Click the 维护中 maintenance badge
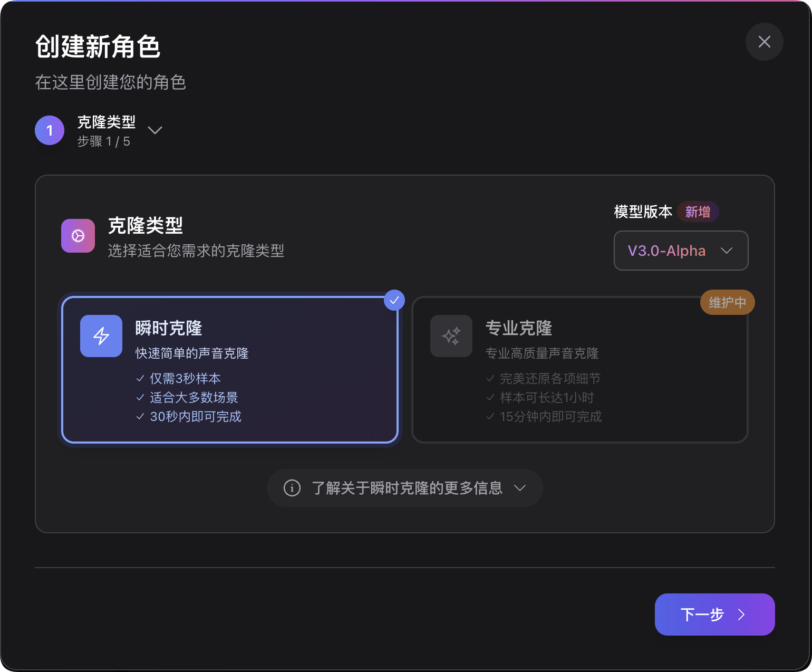 tap(727, 303)
